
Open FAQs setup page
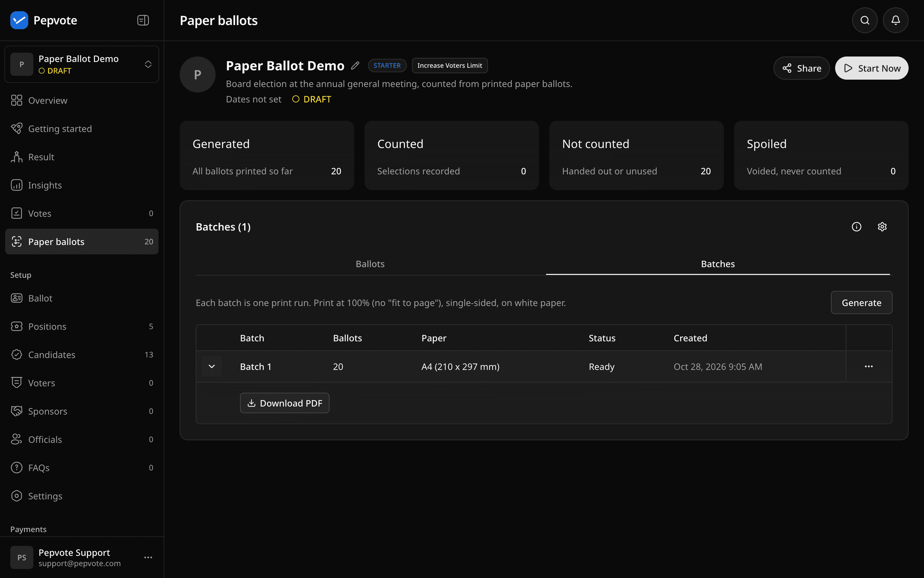tap(82, 468)
